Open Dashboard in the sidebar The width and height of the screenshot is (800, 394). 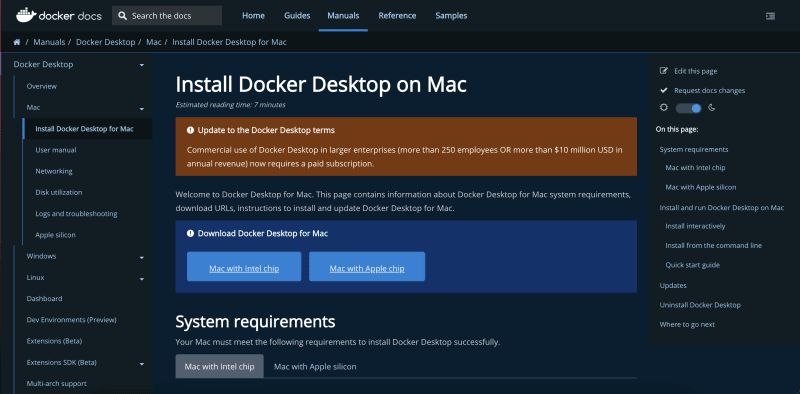(x=44, y=299)
